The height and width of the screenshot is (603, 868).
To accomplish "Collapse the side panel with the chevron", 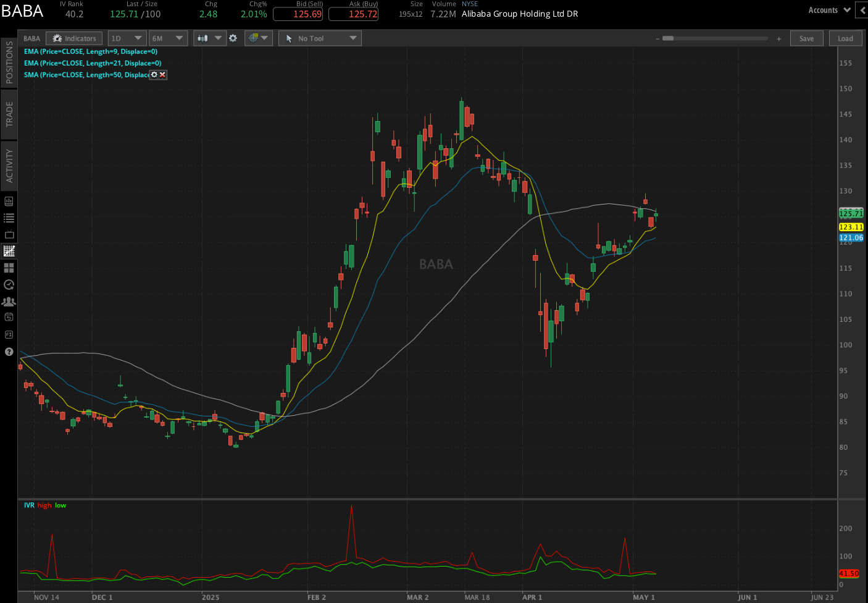I will coord(862,10).
